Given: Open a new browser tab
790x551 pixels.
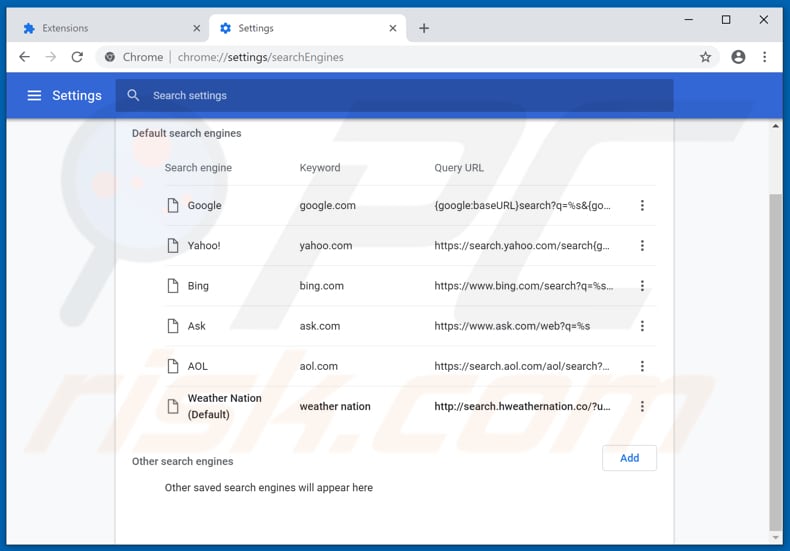Looking at the screenshot, I should pyautogui.click(x=424, y=28).
